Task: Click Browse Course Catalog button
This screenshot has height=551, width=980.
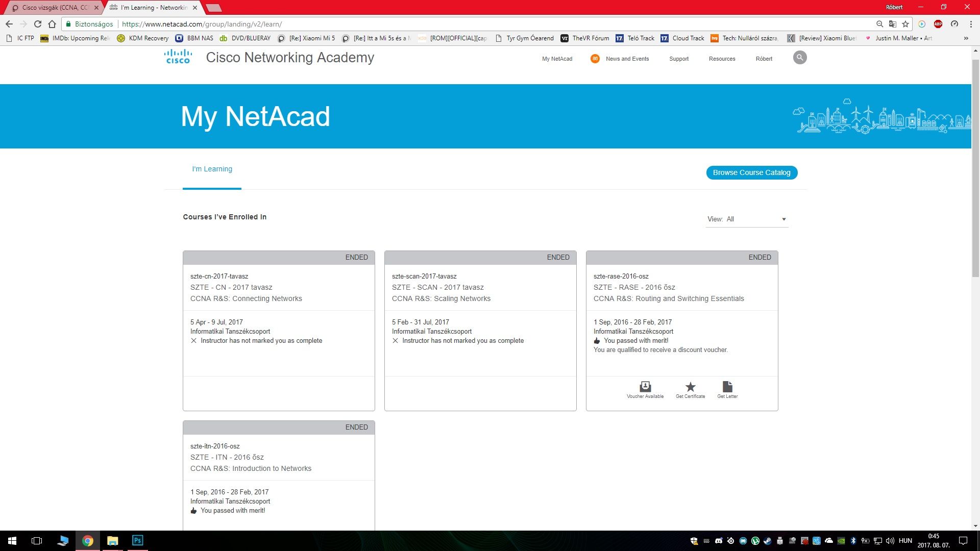Action: pos(751,172)
